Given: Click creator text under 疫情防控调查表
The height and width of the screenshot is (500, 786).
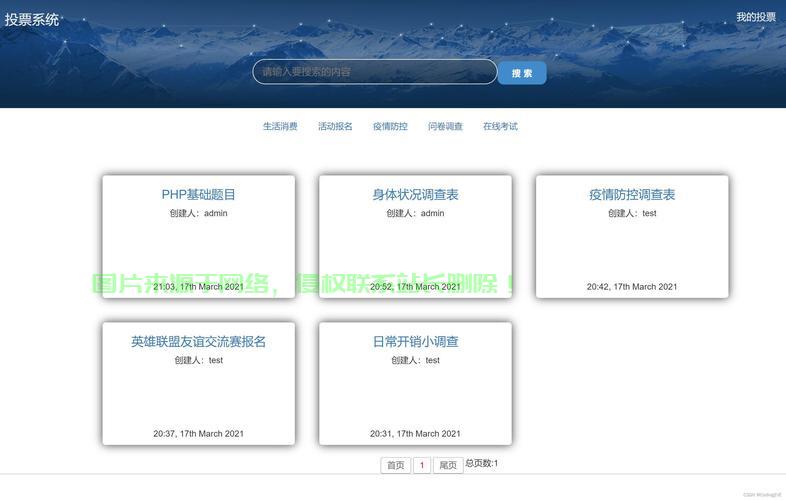Looking at the screenshot, I should (x=632, y=213).
